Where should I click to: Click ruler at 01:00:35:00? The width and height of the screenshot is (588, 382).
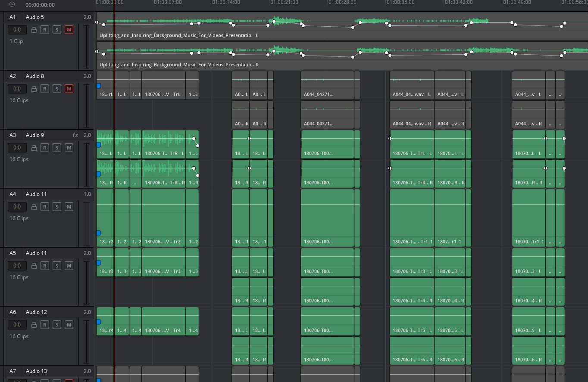click(400, 2)
